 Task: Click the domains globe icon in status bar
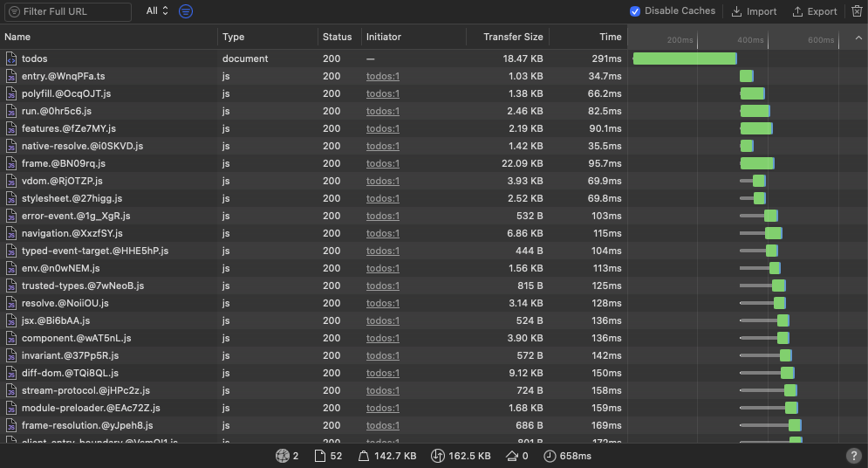coord(283,456)
